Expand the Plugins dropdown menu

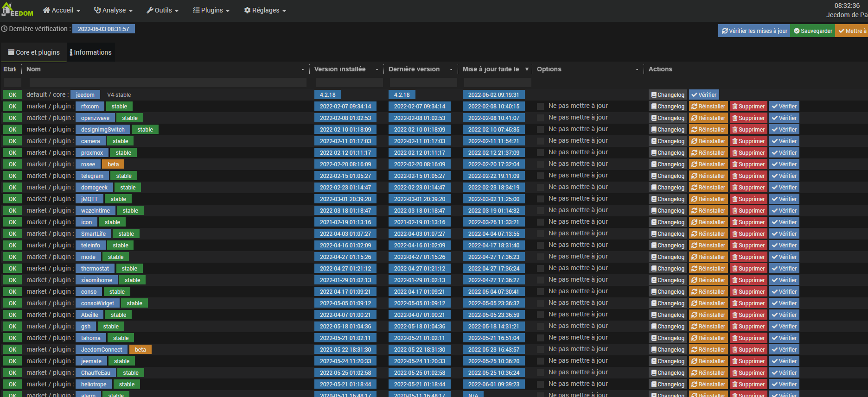click(211, 10)
